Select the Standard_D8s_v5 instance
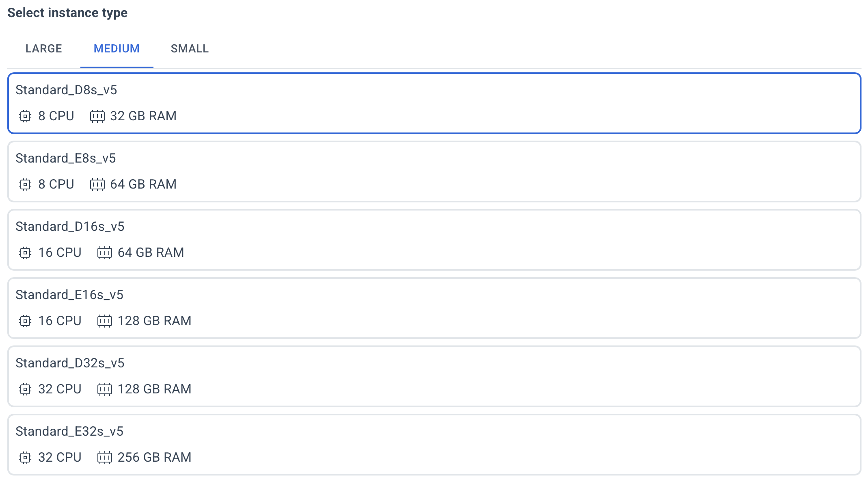The image size is (868, 482). [434, 103]
